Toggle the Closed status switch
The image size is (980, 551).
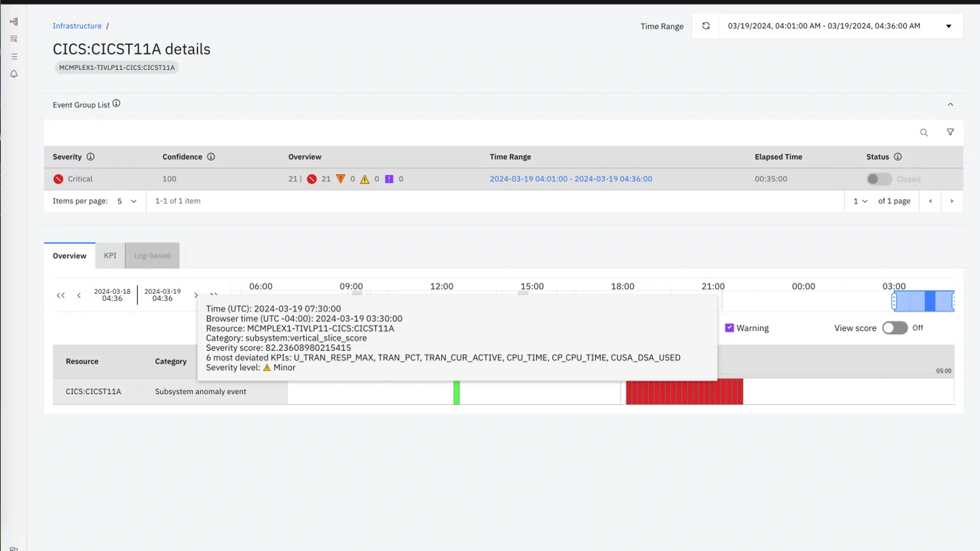point(879,179)
